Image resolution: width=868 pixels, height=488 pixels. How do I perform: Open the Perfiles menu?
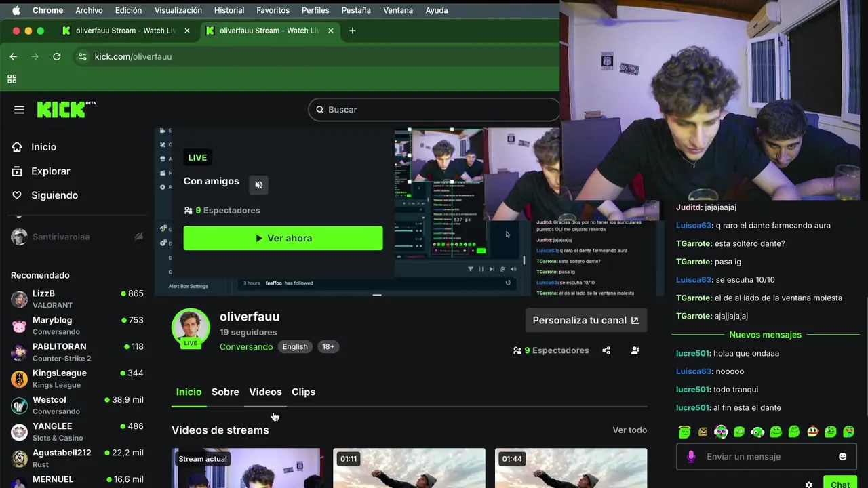(315, 10)
